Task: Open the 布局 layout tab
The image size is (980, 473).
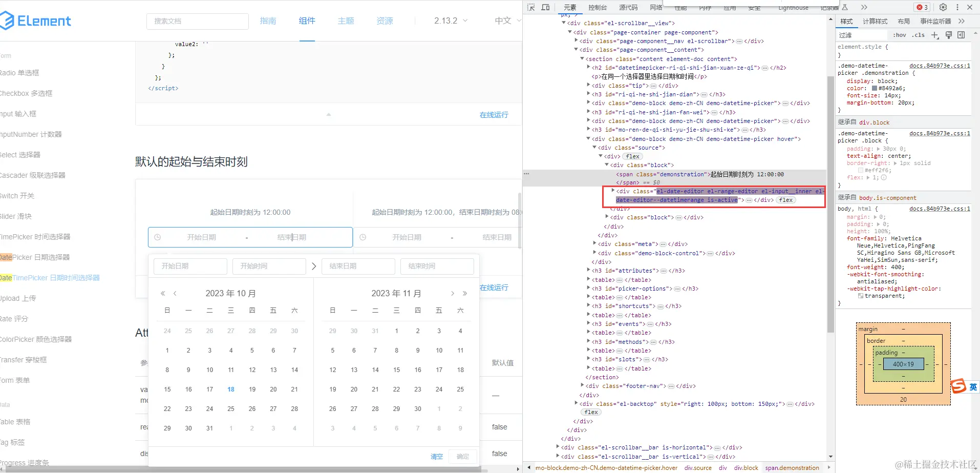Action: [904, 21]
